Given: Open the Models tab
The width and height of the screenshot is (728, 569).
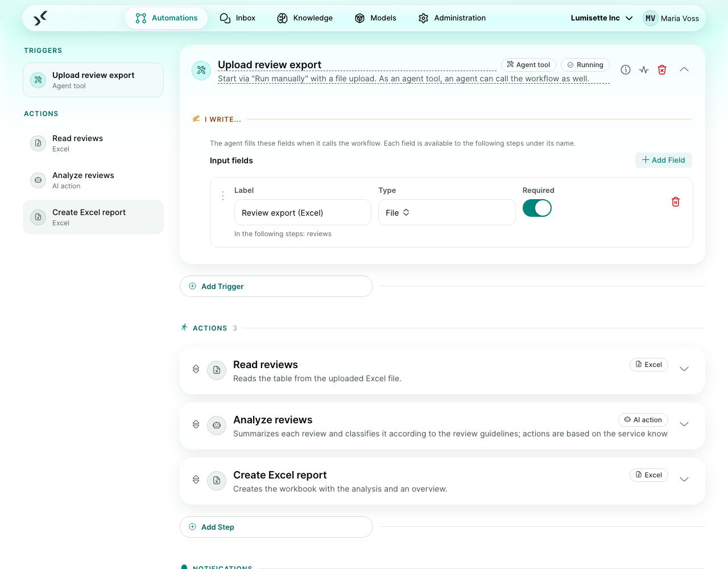Looking at the screenshot, I should 375,18.
